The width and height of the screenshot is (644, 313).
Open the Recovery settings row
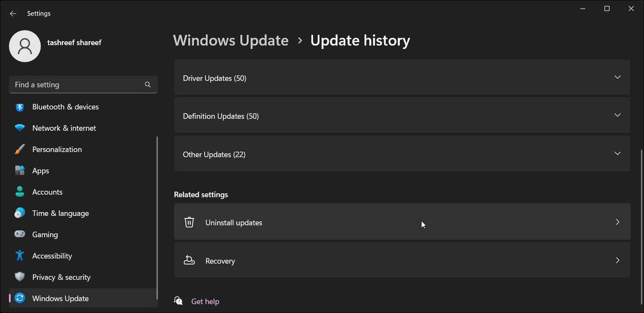pyautogui.click(x=402, y=261)
